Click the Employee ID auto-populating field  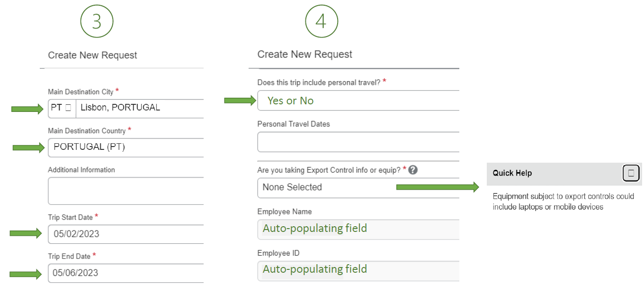pyautogui.click(x=358, y=270)
